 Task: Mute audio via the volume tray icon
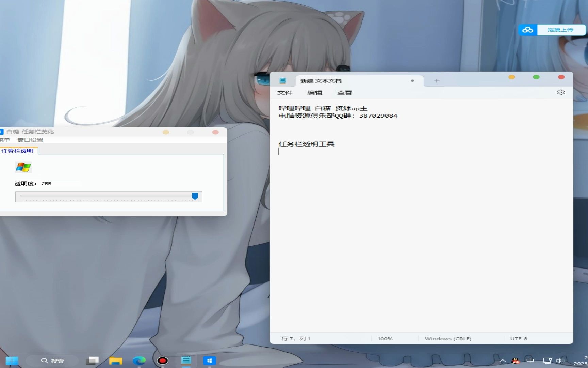coord(559,361)
